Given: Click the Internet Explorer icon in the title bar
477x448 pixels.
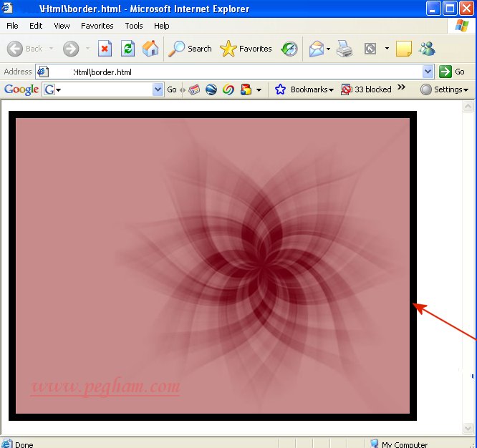Looking at the screenshot, I should pos(7,8).
